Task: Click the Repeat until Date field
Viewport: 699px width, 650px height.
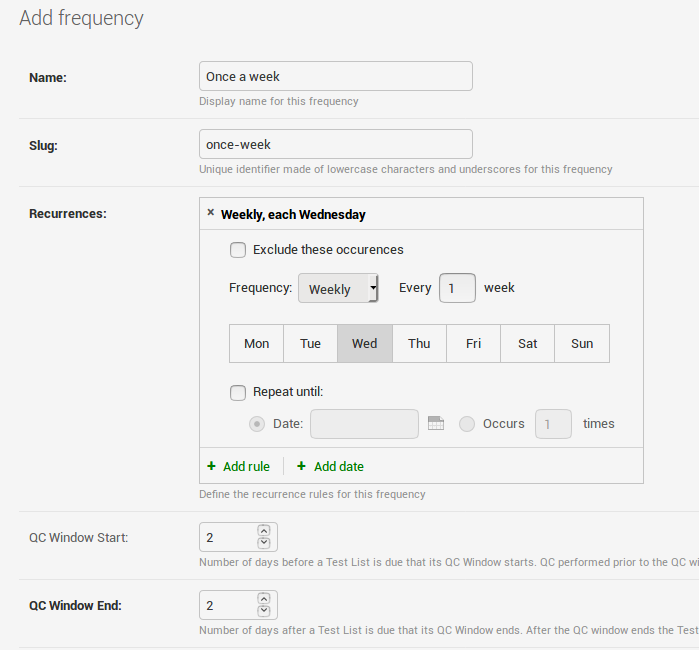Action: point(364,424)
